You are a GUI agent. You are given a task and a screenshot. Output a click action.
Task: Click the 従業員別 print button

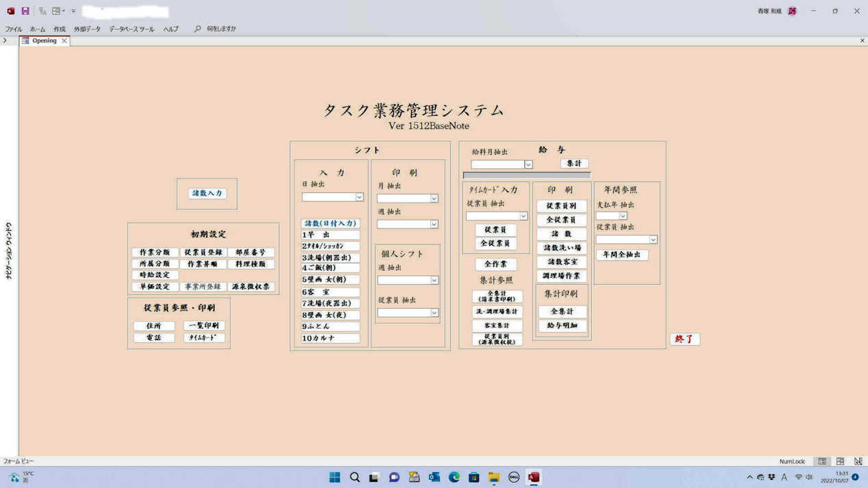click(x=561, y=206)
